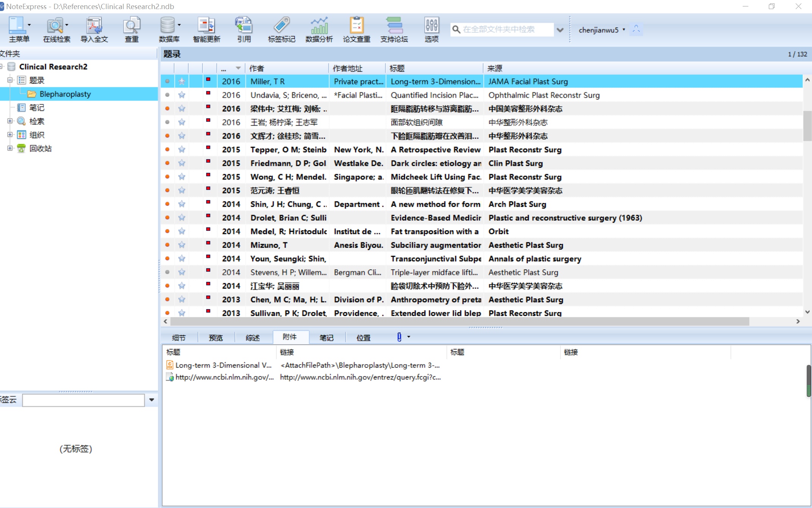Switch to the 笔记 notes tab
Screen dimensions: 812x508
(x=326, y=338)
